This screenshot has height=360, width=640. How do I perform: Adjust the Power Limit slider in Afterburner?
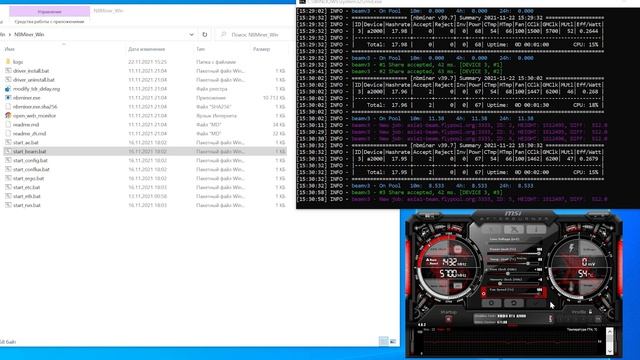(514, 253)
